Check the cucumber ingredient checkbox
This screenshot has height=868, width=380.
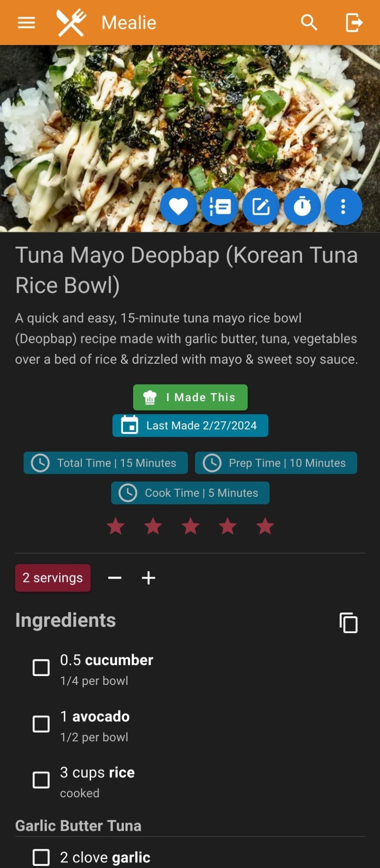pyautogui.click(x=41, y=668)
